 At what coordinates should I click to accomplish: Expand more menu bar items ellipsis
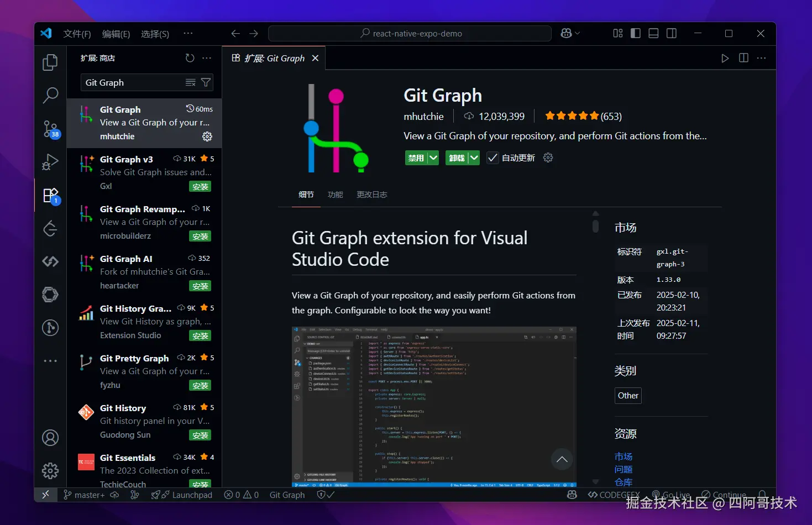pyautogui.click(x=188, y=34)
